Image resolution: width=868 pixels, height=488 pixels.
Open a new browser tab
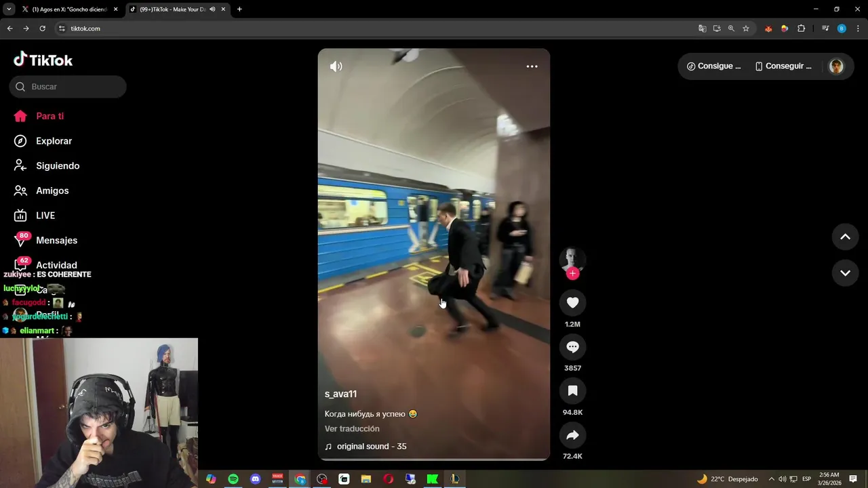239,9
